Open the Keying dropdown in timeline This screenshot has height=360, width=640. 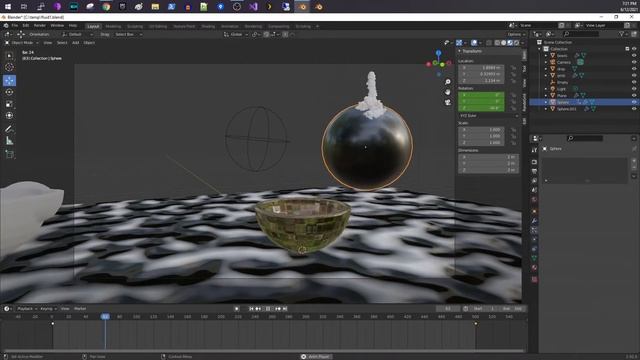coord(49,309)
